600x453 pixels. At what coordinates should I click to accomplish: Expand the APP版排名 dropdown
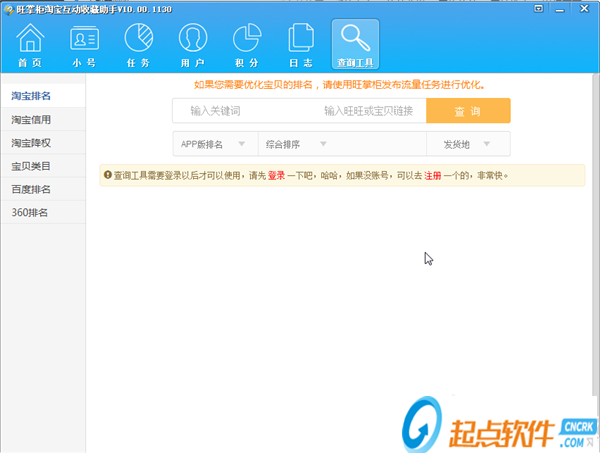click(215, 144)
